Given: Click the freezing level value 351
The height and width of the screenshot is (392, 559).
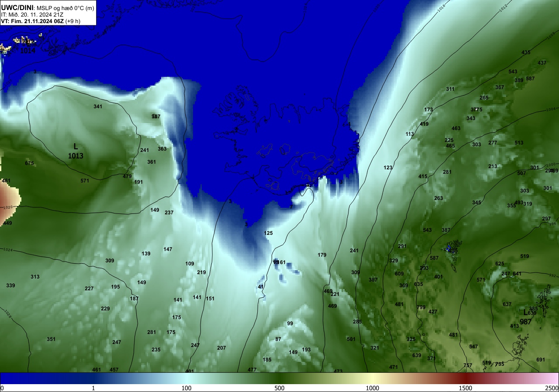Looking at the screenshot, I should 51,339.
